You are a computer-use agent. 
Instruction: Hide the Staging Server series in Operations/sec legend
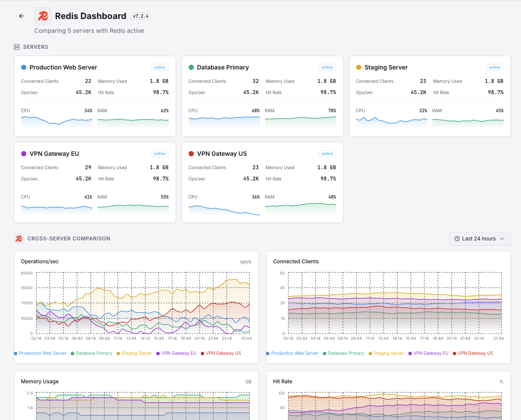pos(134,353)
